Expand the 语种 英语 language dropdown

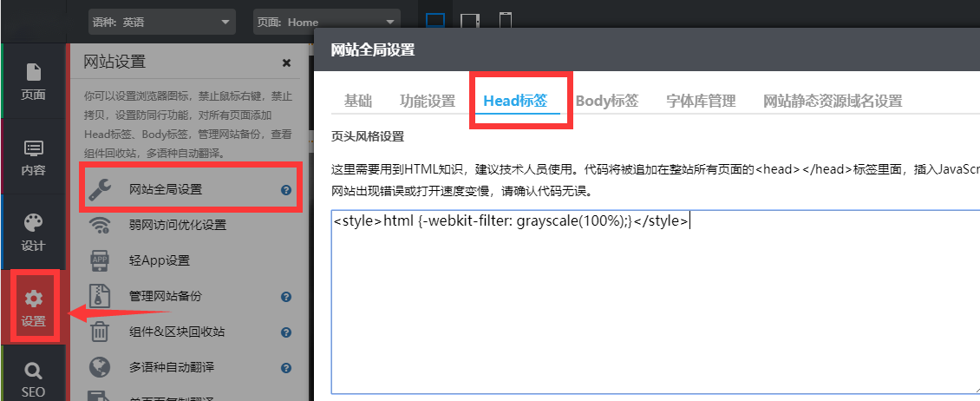tap(161, 22)
